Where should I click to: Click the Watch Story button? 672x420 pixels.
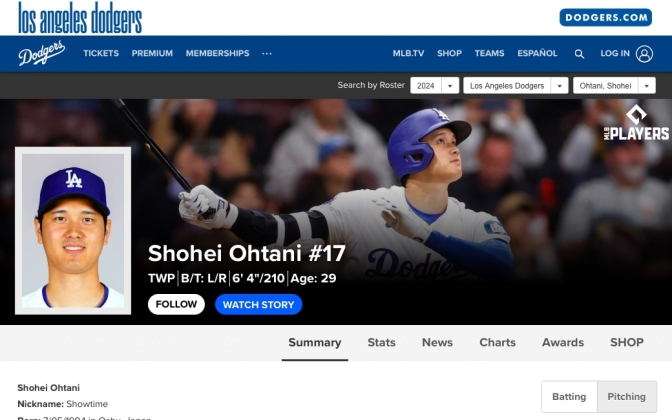(x=258, y=304)
